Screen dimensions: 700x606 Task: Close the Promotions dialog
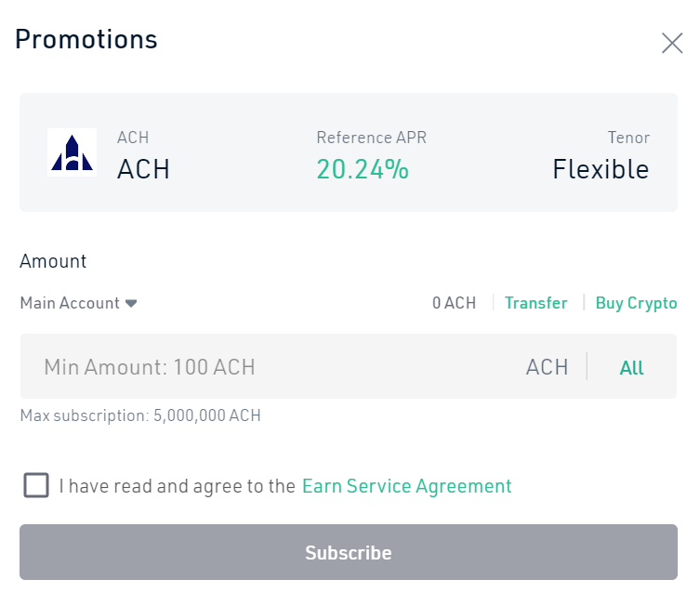pyautogui.click(x=672, y=43)
